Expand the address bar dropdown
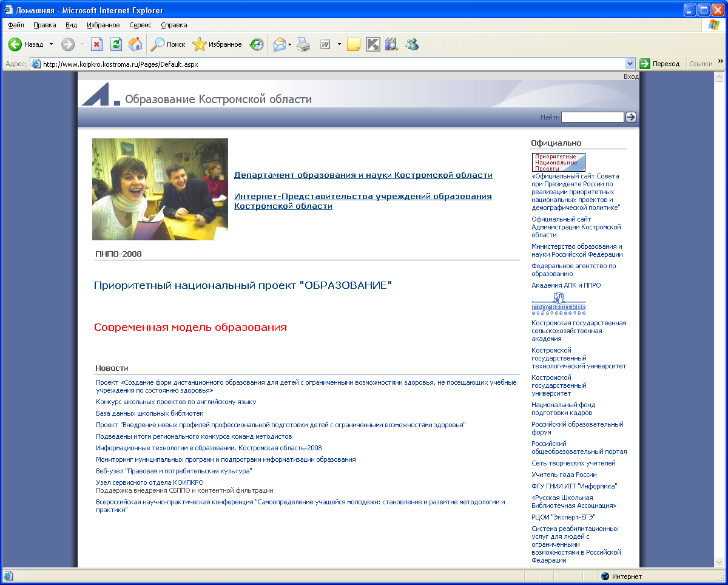 630,64
